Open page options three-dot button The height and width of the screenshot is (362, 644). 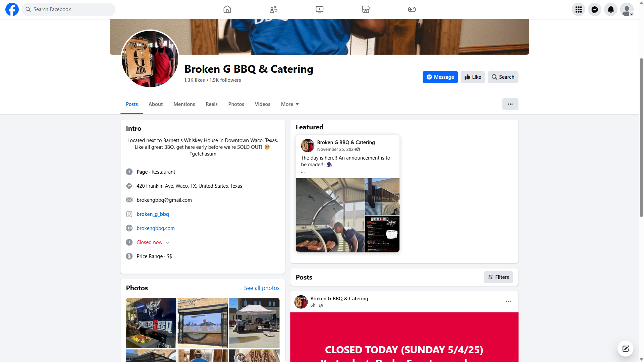510,104
